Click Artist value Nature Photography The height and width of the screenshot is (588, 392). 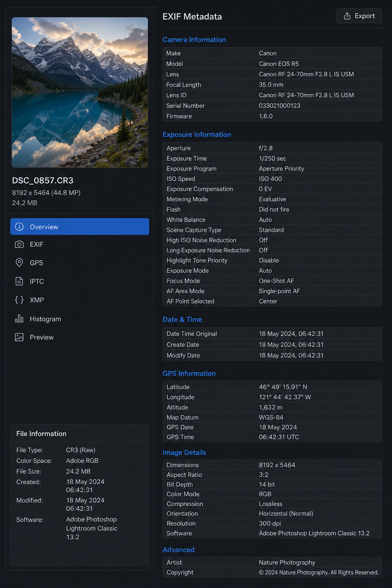point(287,562)
